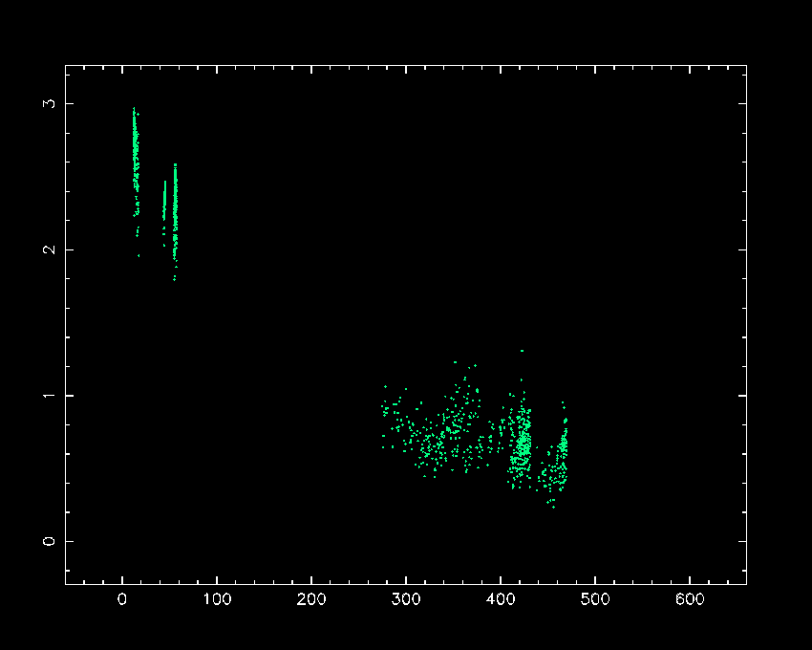Click the x-axis label 500
Image resolution: width=812 pixels, height=650 pixels.
pyautogui.click(x=595, y=599)
